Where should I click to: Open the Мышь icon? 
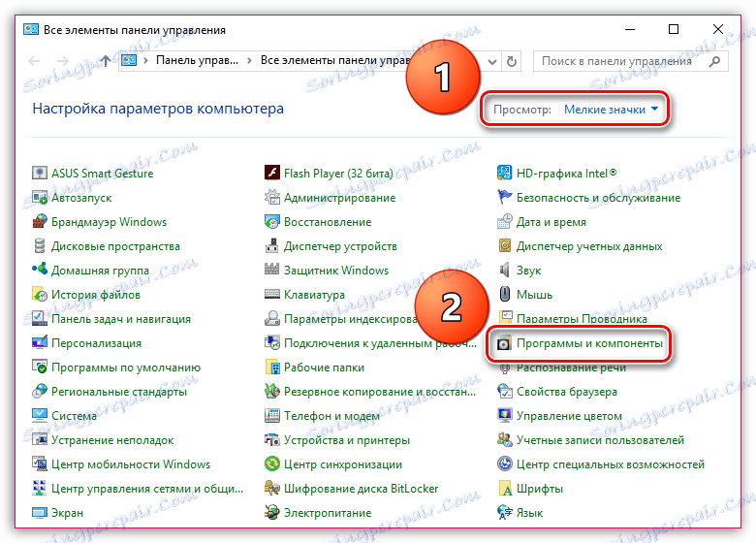(504, 294)
